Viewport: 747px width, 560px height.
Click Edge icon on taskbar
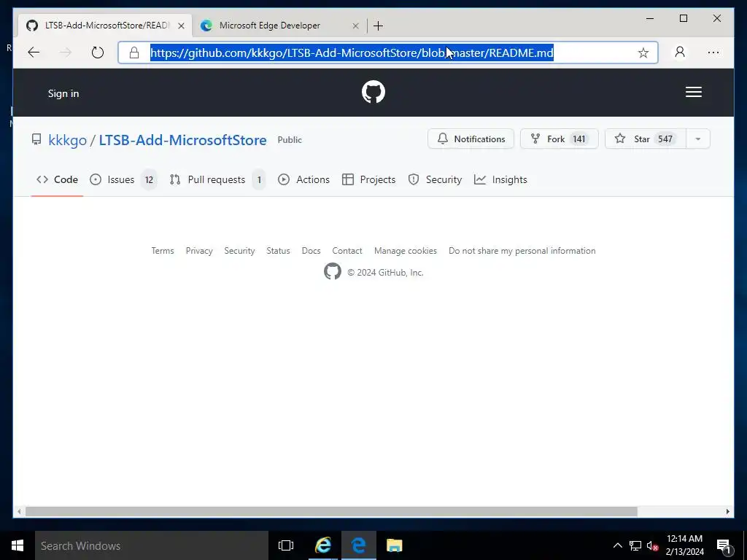click(359, 545)
